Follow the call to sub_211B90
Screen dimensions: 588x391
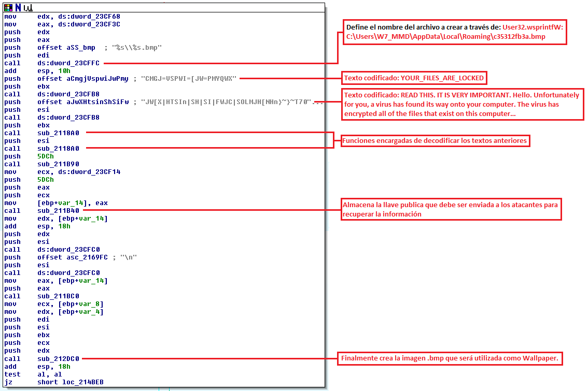[58, 164]
